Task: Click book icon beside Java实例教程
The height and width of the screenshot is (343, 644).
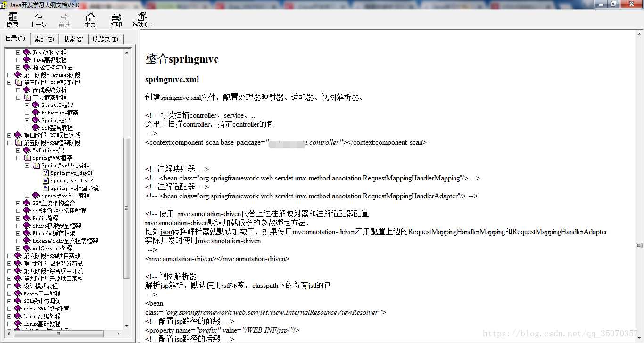Action: click(27, 52)
